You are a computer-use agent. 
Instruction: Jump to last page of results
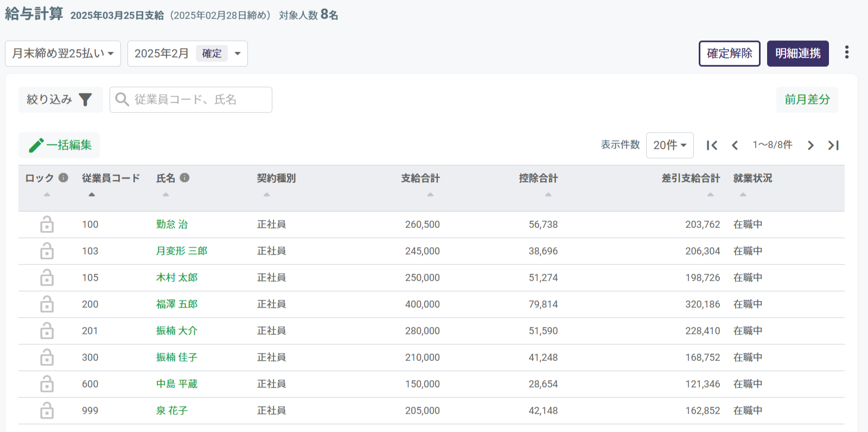[x=833, y=145]
